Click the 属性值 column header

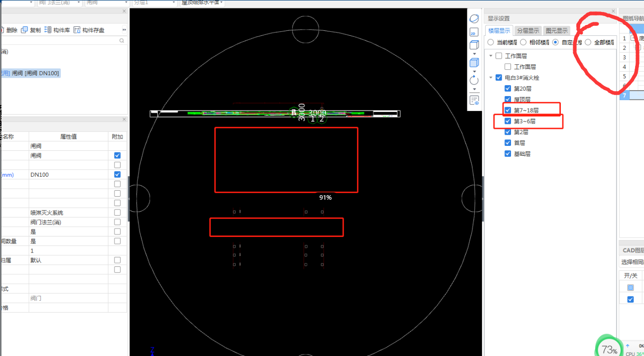(69, 136)
